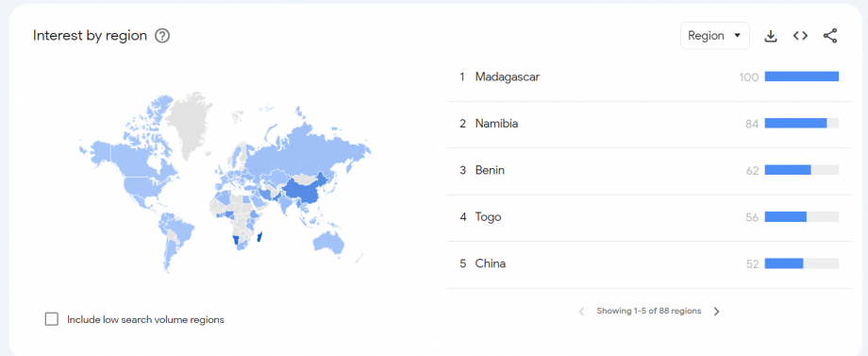868x356 pixels.
Task: Click Madagascar's full blue interest bar
Action: coord(802,76)
